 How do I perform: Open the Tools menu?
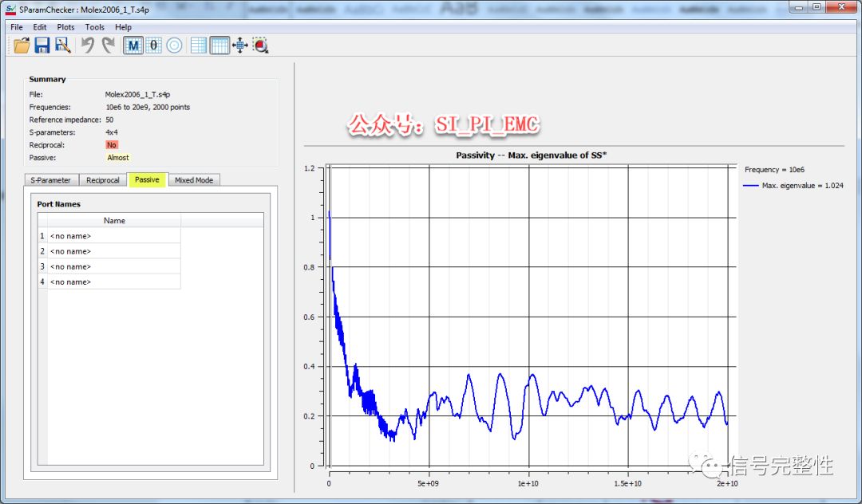pos(94,27)
